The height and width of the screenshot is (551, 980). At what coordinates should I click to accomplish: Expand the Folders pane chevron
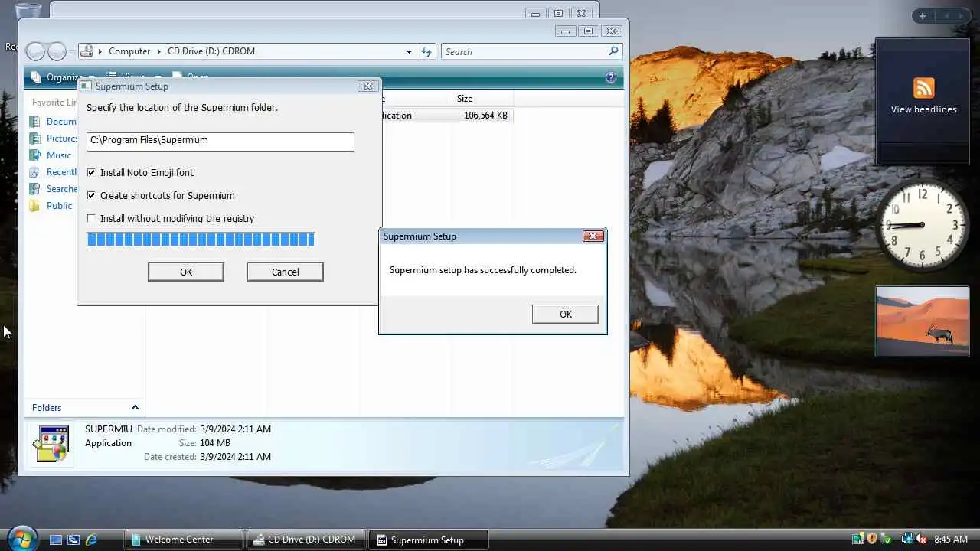pos(135,408)
